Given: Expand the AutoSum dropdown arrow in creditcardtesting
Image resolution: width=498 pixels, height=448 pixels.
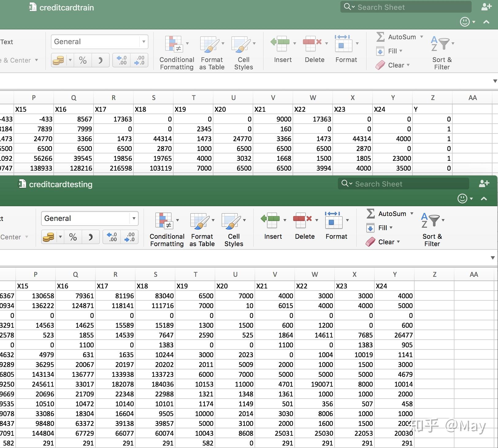Looking at the screenshot, I should pyautogui.click(x=412, y=214).
